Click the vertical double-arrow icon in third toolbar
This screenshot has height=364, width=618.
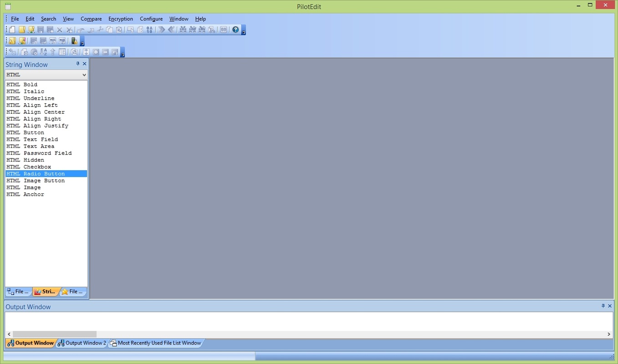click(x=86, y=52)
